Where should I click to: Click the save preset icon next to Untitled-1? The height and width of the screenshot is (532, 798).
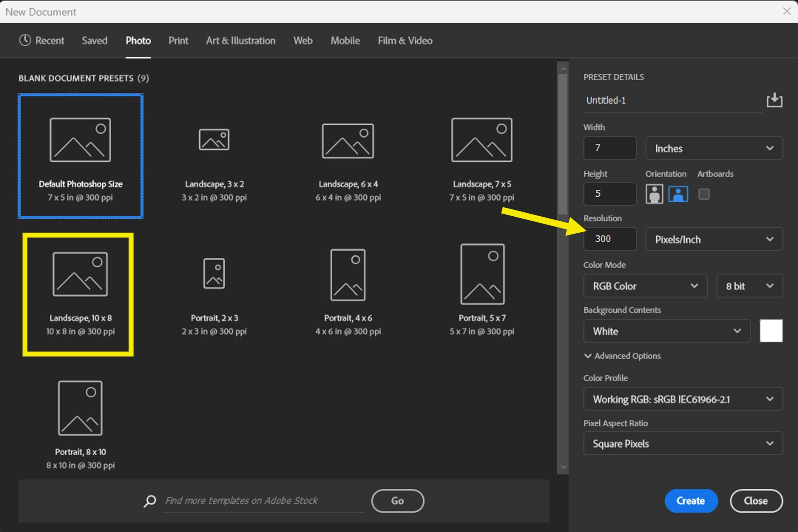coord(775,100)
